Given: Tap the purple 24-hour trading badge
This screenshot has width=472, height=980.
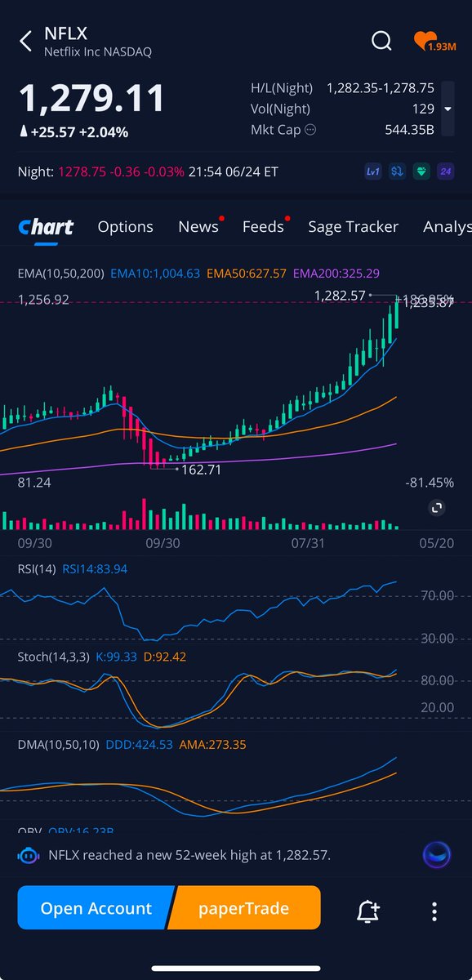Looking at the screenshot, I should 446,172.
